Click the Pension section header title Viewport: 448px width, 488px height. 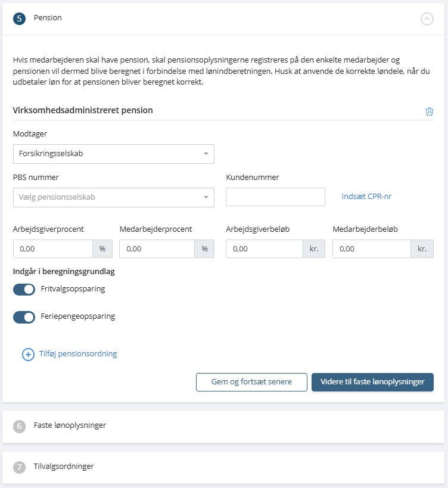(48, 18)
